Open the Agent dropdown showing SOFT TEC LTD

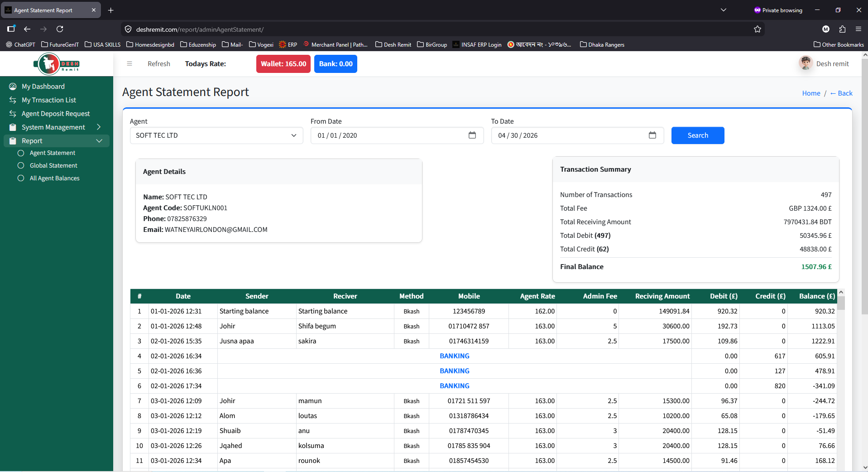coord(216,135)
